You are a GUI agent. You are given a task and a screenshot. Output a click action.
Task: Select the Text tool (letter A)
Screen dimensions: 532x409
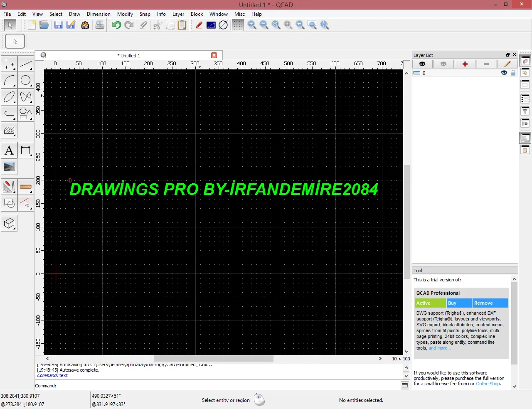coord(9,150)
